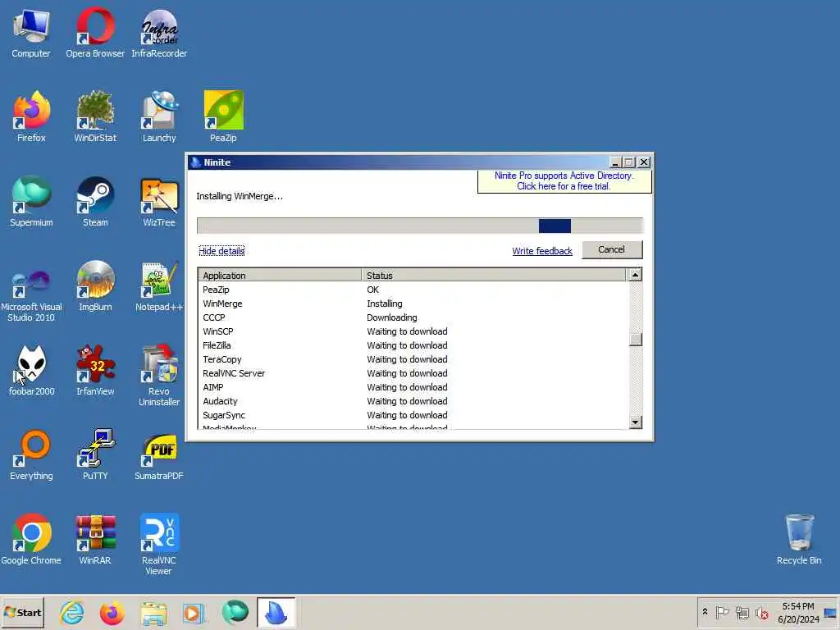Open Supermium from the taskbar
The height and width of the screenshot is (630, 840).
[x=235, y=612]
